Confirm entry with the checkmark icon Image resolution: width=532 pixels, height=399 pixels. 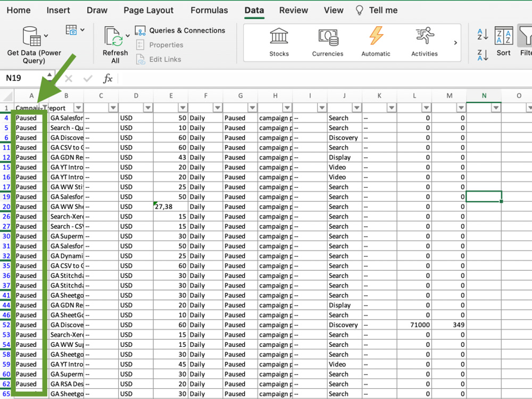tap(88, 79)
